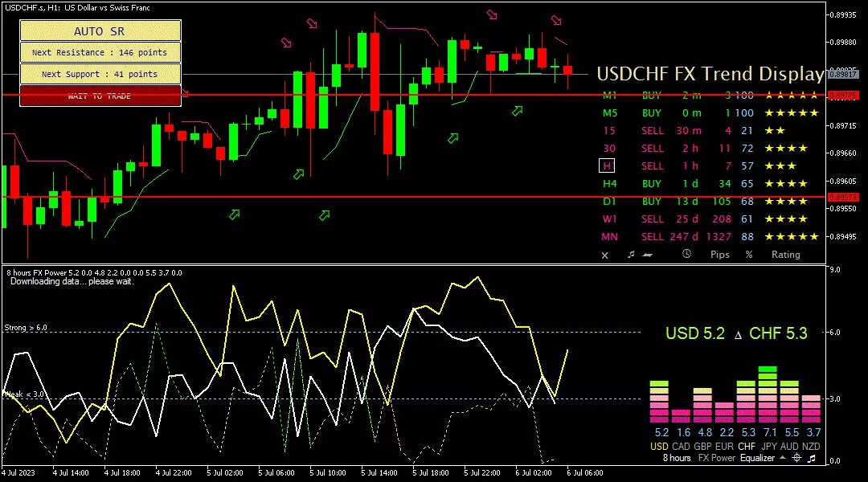The image size is (868, 482).
Task: Select the 30 minute timeframe row
Action: click(x=709, y=149)
